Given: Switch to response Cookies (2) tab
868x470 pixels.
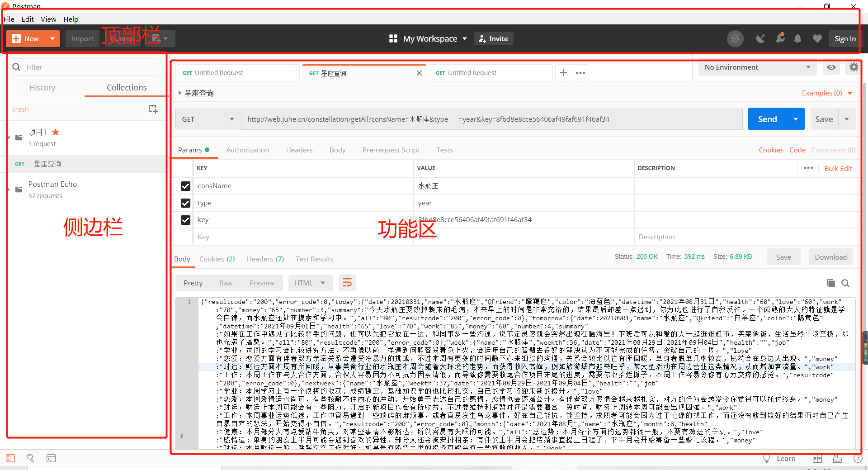Looking at the screenshot, I should click(217, 259).
